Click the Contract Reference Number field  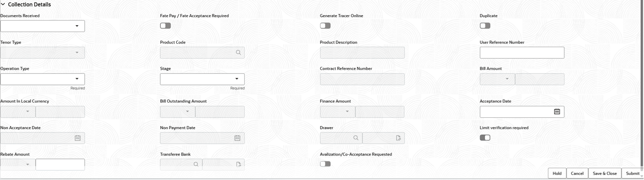[362, 79]
